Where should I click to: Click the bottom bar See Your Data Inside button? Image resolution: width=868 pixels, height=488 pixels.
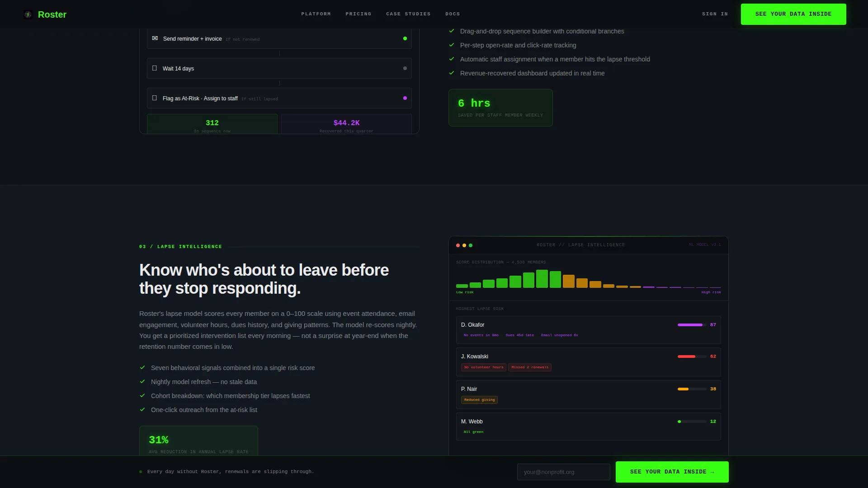coord(672,472)
